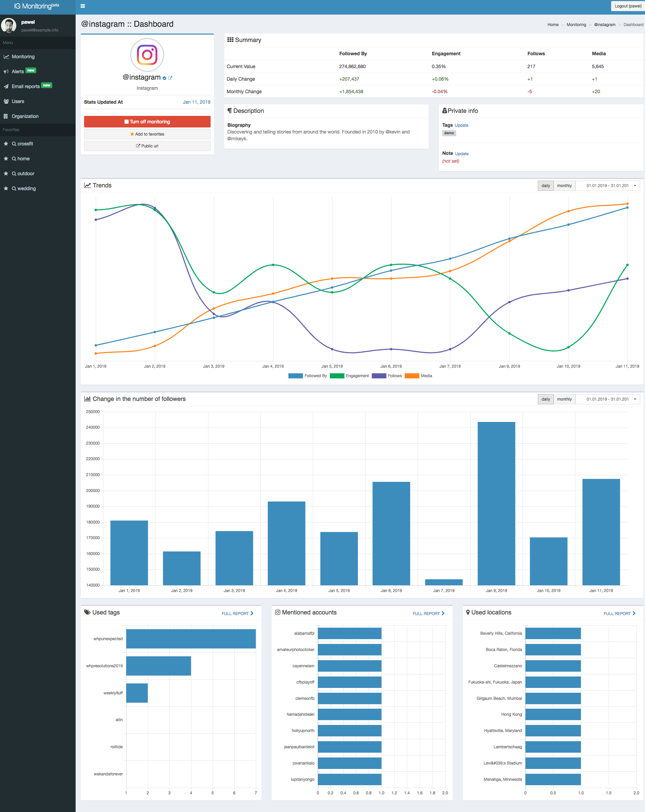Click the demo tag label
Screen dimensions: 645x812
click(449, 133)
